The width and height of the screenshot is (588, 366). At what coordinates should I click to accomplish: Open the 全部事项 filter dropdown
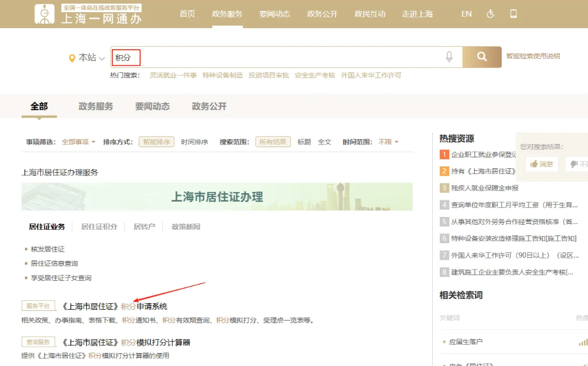tap(79, 142)
